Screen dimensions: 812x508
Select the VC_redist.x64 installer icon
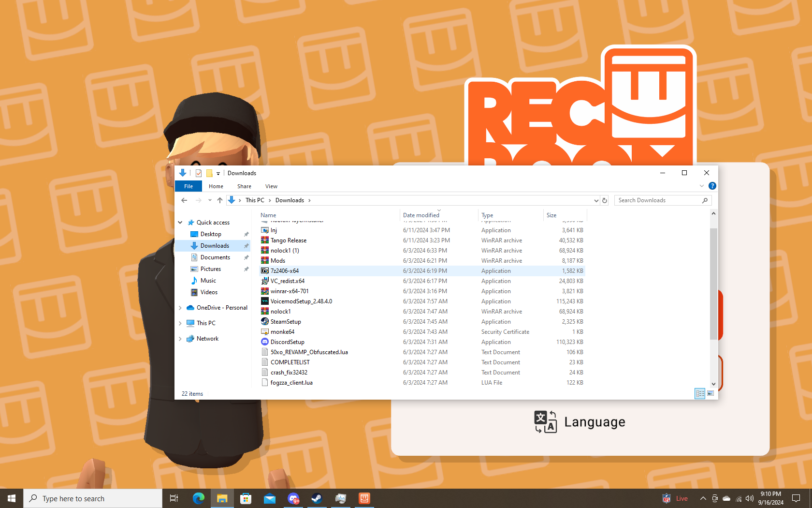pos(265,281)
